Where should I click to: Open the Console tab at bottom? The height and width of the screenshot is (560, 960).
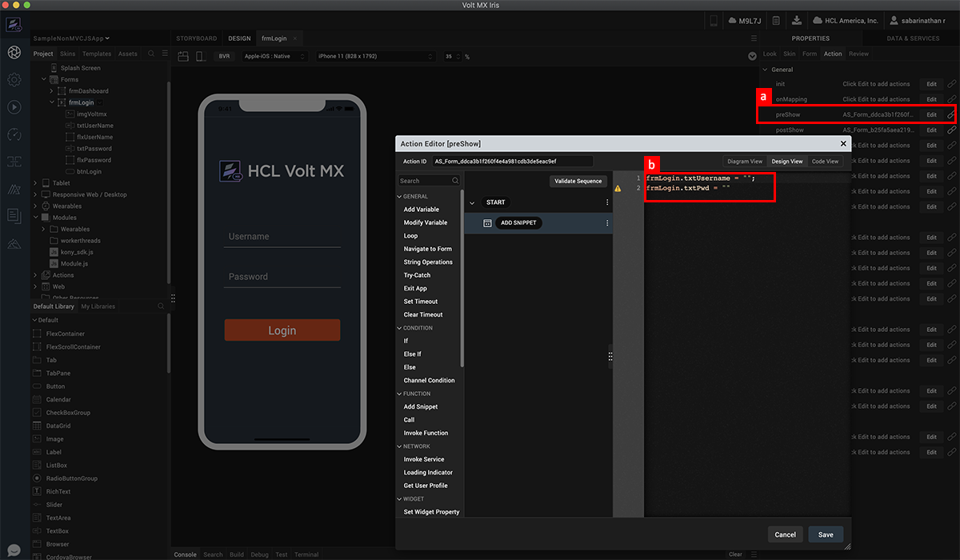pyautogui.click(x=186, y=554)
